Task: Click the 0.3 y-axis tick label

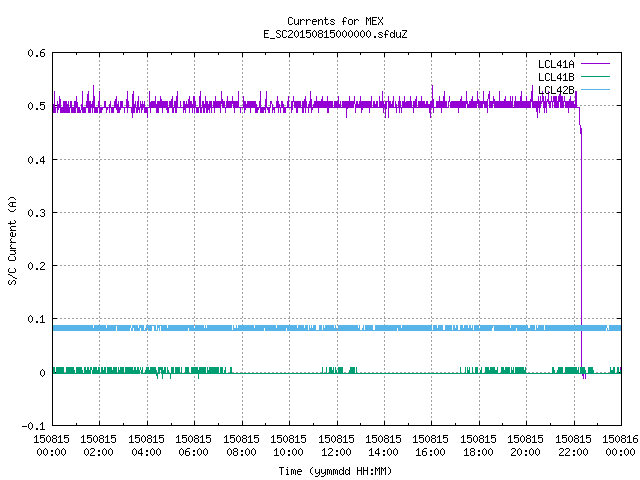Action: [x=37, y=213]
